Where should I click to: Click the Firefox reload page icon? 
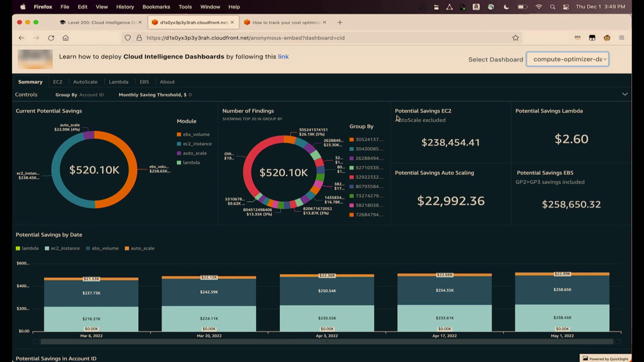[51, 38]
